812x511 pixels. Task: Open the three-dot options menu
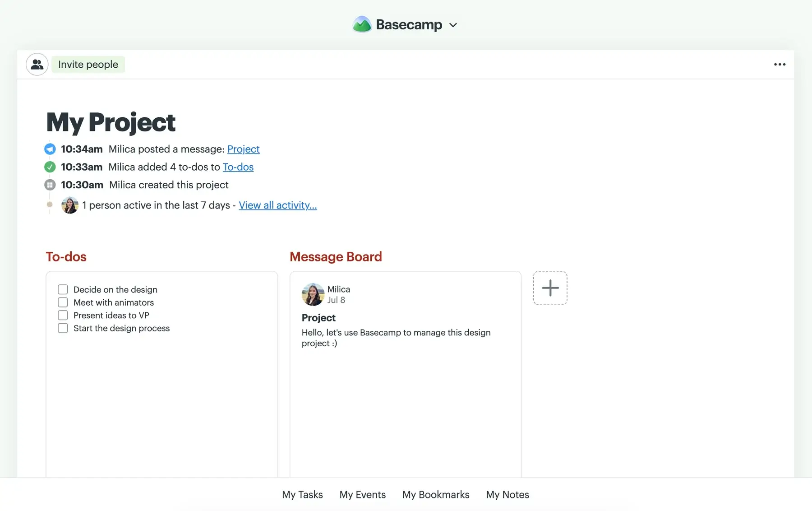point(780,65)
